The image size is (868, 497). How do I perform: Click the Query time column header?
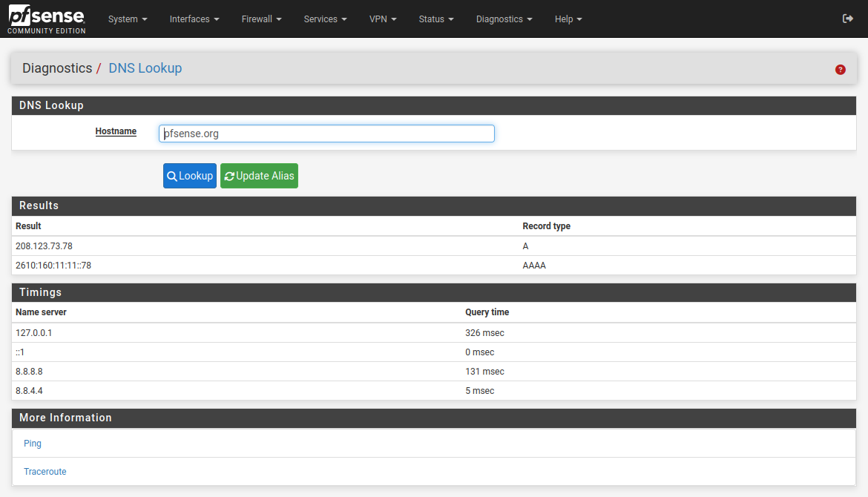coord(487,312)
